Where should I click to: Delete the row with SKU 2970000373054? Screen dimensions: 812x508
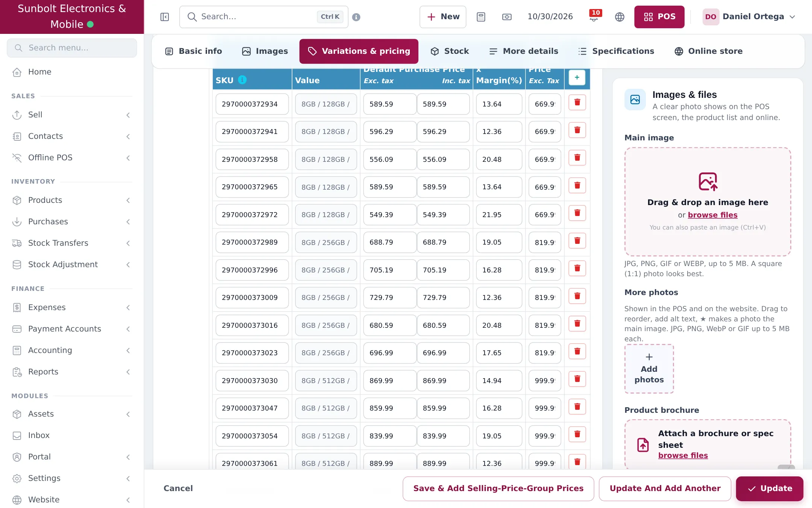pos(577,434)
